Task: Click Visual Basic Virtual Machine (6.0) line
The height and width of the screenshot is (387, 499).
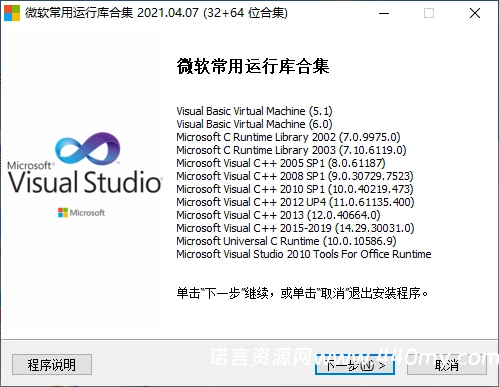Action: 254,124
